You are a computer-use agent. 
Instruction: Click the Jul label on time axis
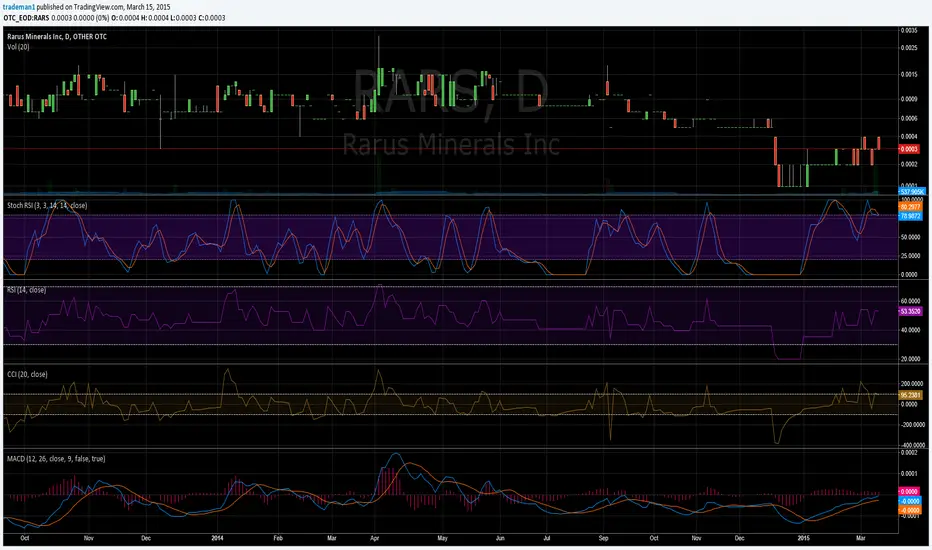547,538
